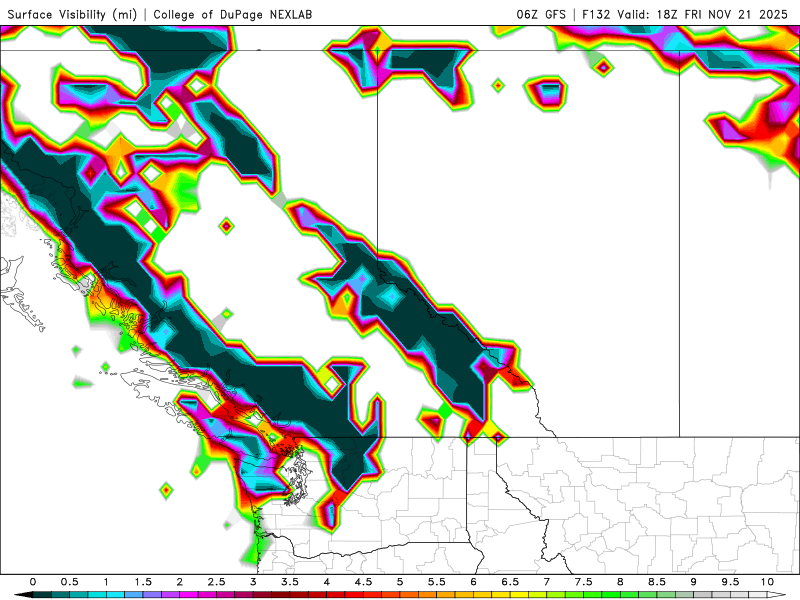Viewport: 800px width, 600px height.
Task: Select the "1.5" color scale label
Action: pos(143,582)
